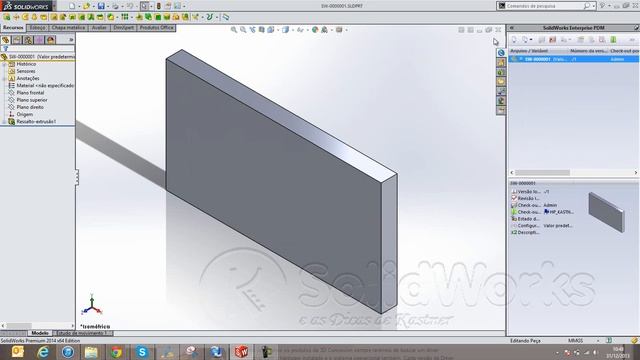Click the part preview thumbnail in PDM panel
The image size is (640, 360).
[607, 213]
